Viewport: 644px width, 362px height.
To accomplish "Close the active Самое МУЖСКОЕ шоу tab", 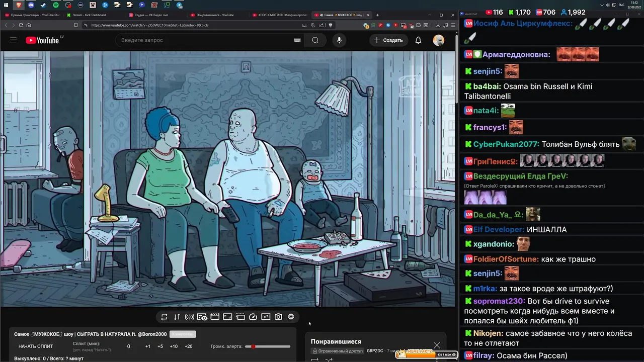I will 368,15.
